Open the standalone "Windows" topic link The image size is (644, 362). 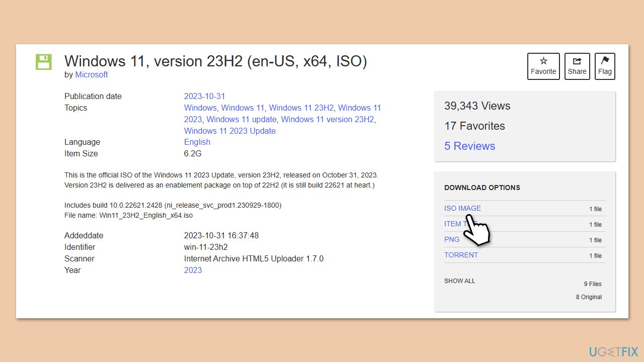tap(200, 108)
